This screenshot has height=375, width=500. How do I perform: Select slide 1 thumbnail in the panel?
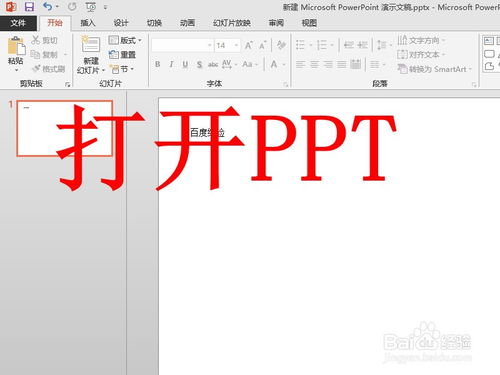pos(65,128)
